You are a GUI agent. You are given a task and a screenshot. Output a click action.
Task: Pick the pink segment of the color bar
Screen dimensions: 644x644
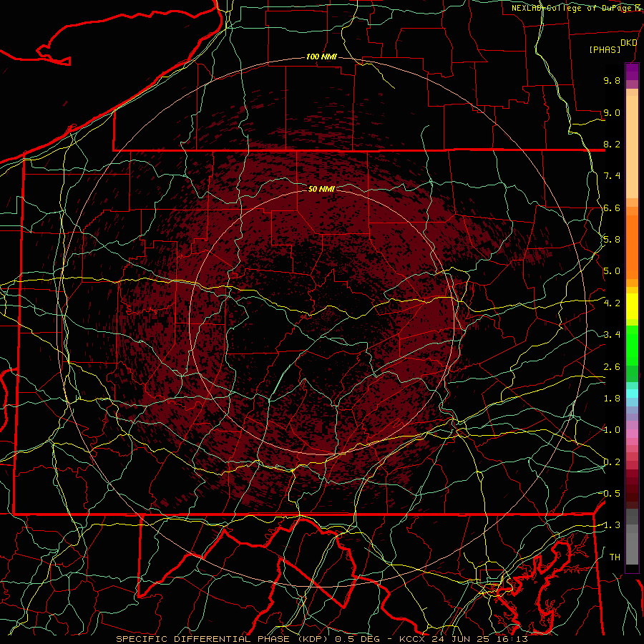tap(632, 433)
